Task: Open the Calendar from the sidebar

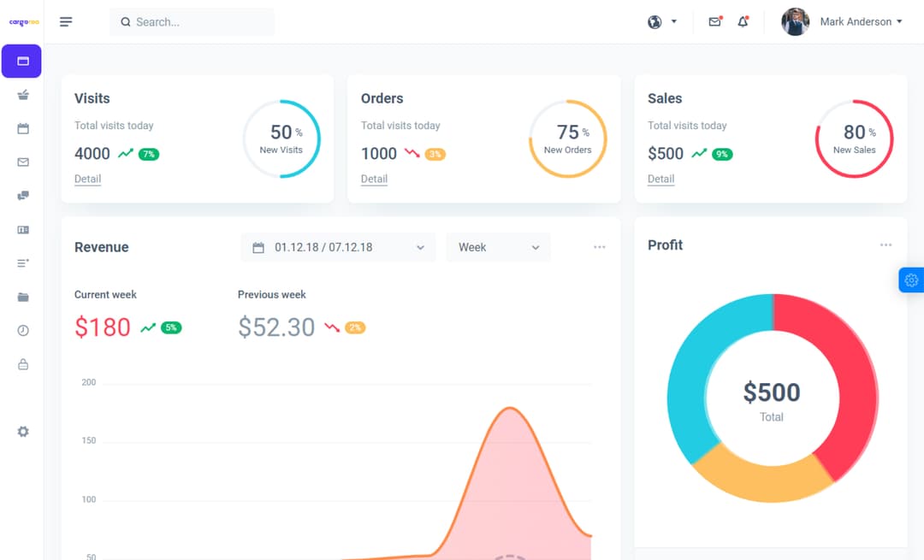Action: [21, 128]
